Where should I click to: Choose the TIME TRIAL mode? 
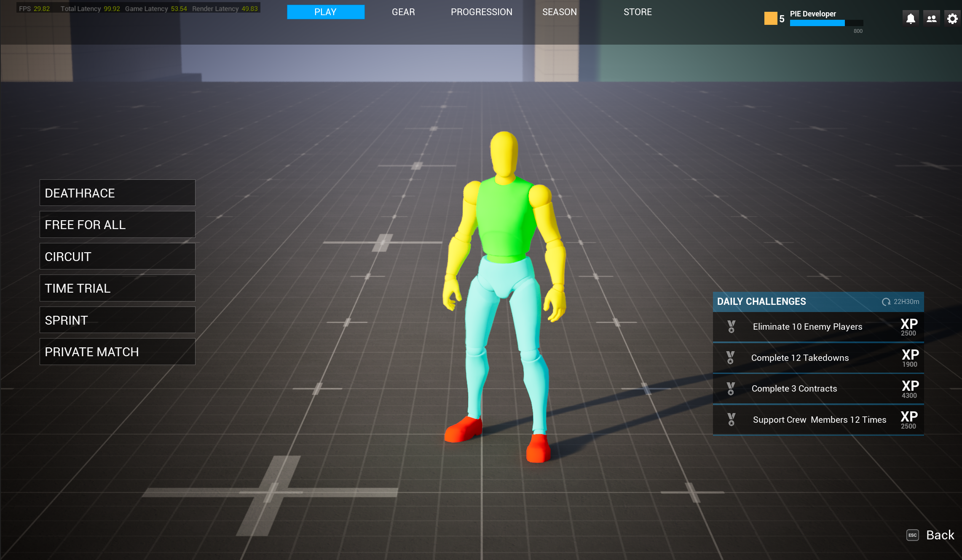coord(117,288)
